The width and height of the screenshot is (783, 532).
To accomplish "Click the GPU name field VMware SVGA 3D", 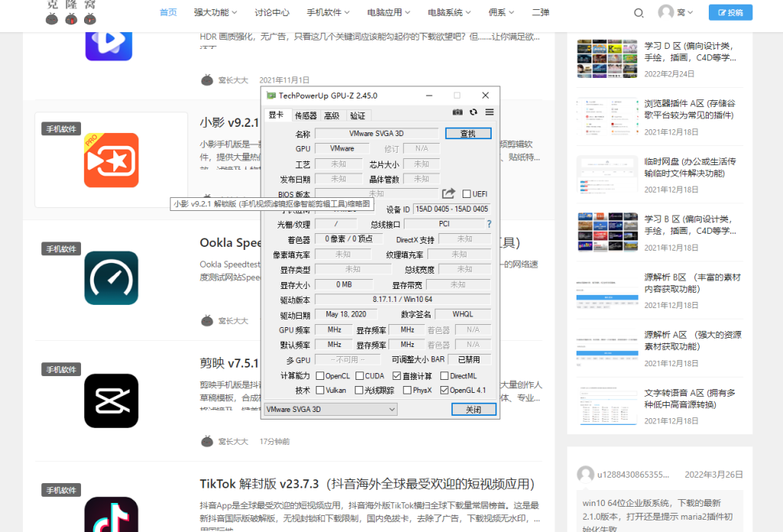I will tap(376, 133).
